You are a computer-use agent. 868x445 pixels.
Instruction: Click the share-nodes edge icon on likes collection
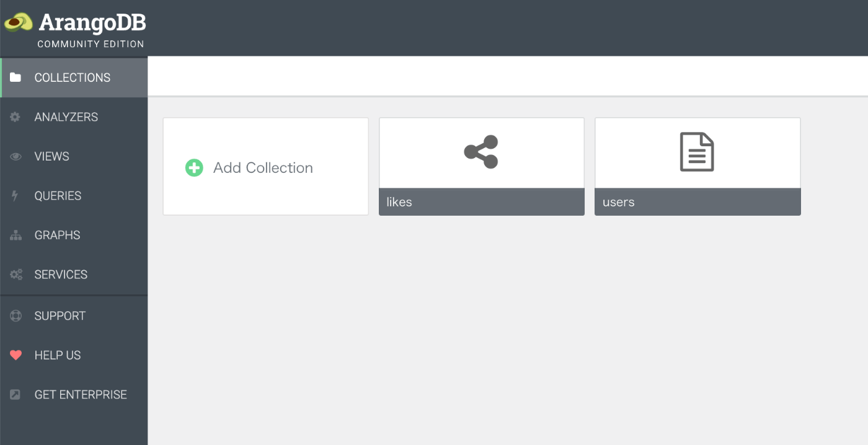(x=481, y=152)
